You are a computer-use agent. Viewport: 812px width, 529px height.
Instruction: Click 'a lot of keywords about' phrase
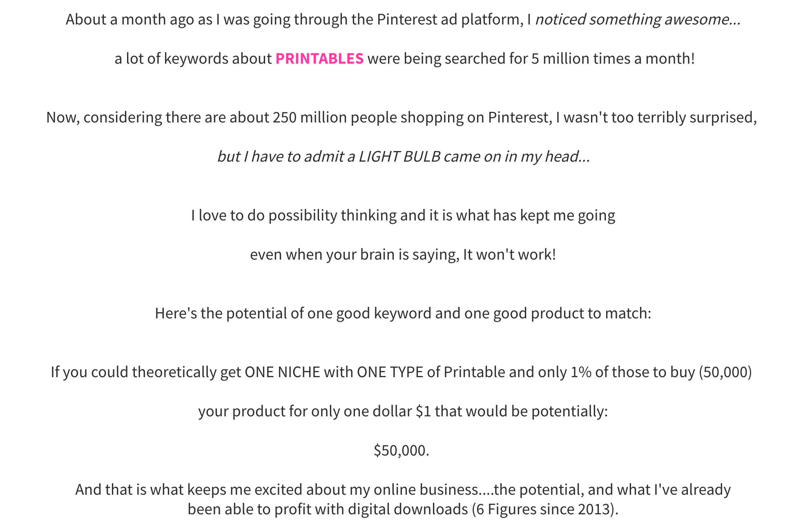[x=193, y=58]
